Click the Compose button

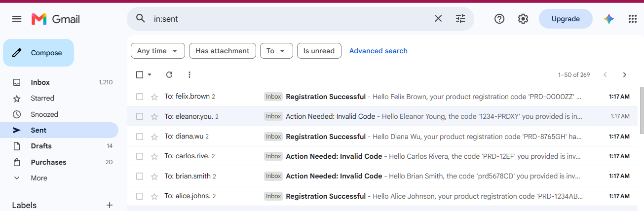click(x=38, y=53)
